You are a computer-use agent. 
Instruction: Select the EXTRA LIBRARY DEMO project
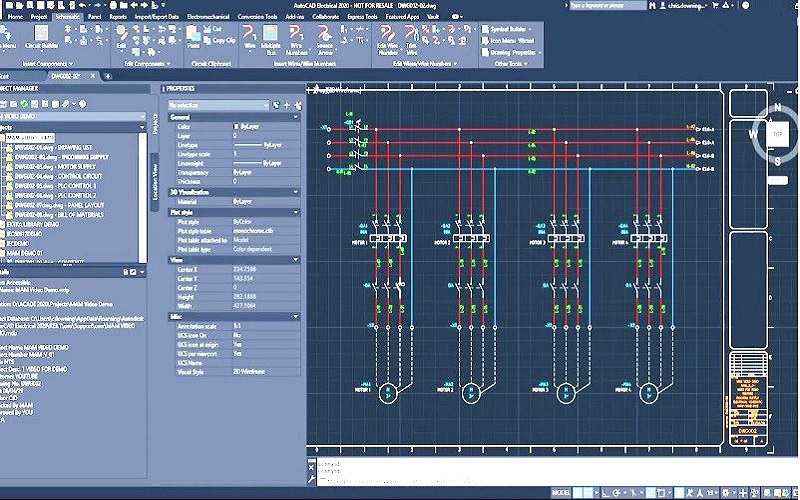point(32,224)
